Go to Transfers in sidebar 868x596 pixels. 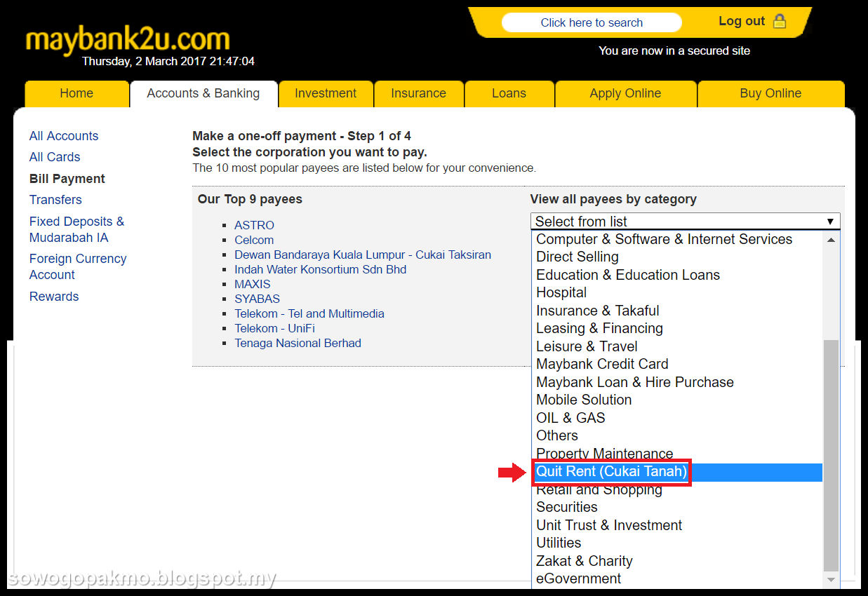55,200
